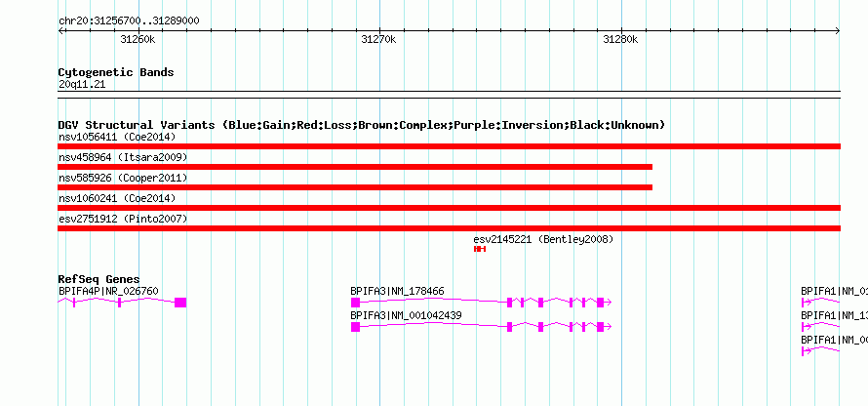Click the first exon of BPIFA3 NM_001042439
868x406 pixels.
(x=355, y=327)
